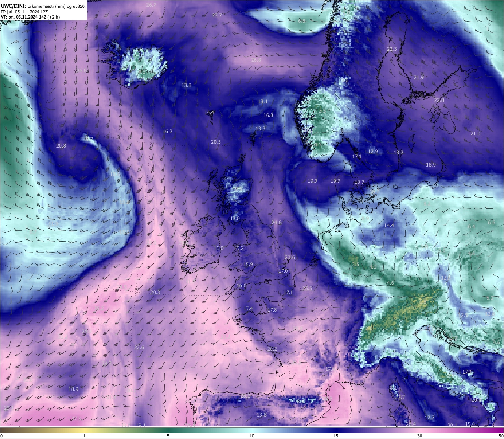The image size is (504, 439).
Task: Click the 18.7 value near Denmark
Action: [x=359, y=182]
